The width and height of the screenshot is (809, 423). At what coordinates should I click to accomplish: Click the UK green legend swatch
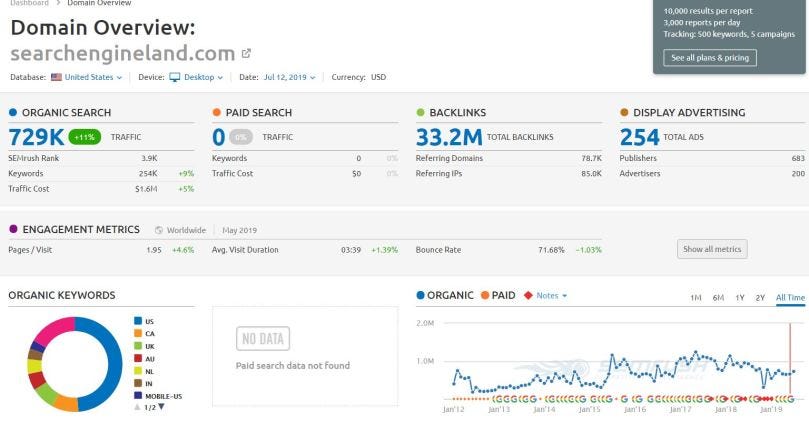click(138, 346)
